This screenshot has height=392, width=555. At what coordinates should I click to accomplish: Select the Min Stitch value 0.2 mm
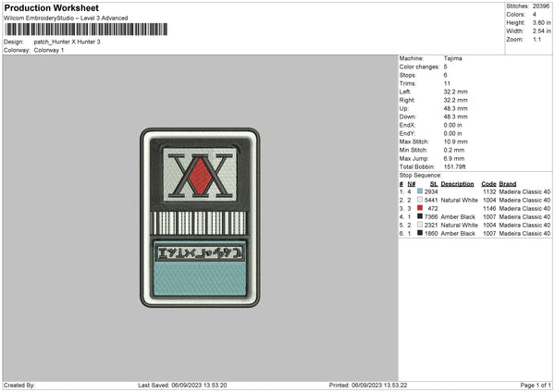click(x=454, y=150)
